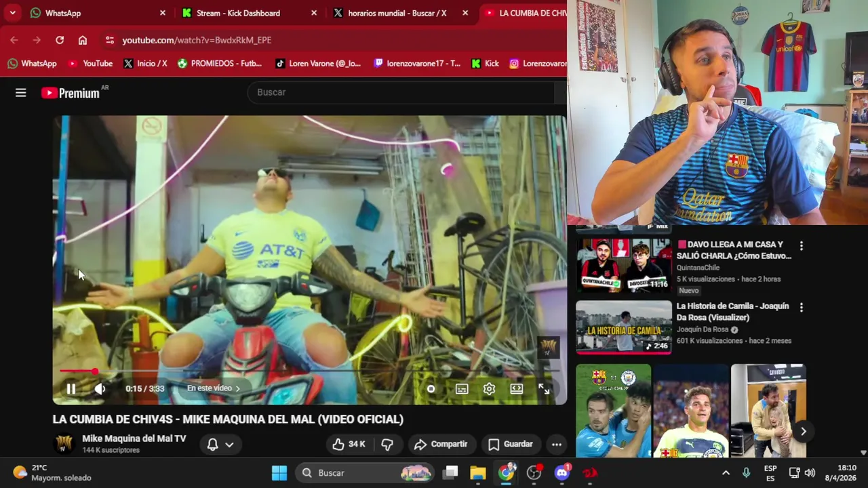The height and width of the screenshot is (488, 868).
Task: Open File Explorer from the taskbar
Action: 478,473
